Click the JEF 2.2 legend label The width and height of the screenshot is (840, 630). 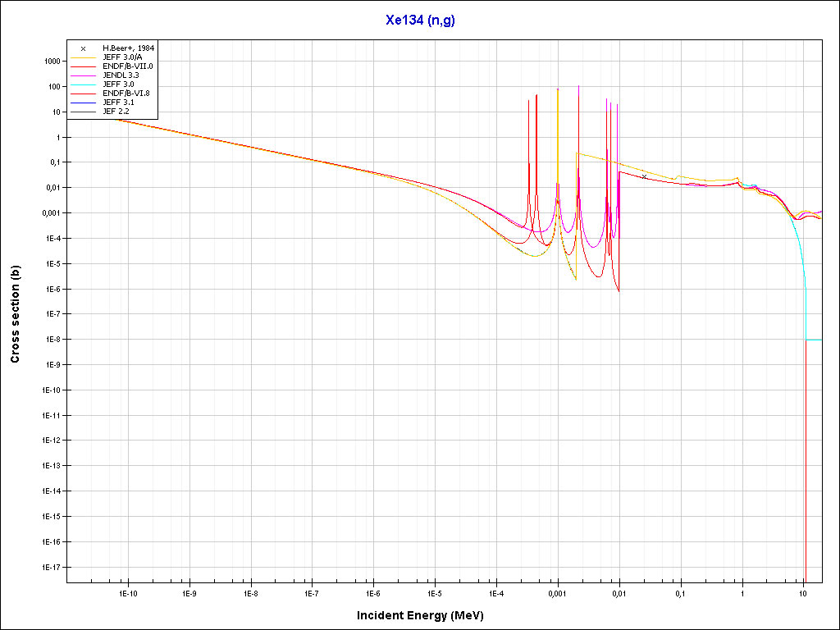pos(116,111)
